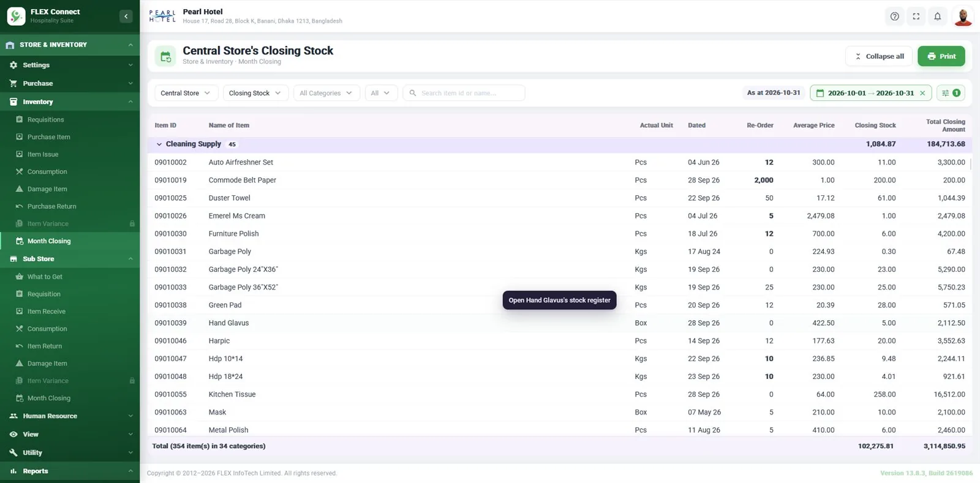Click the Print button

coord(941,56)
